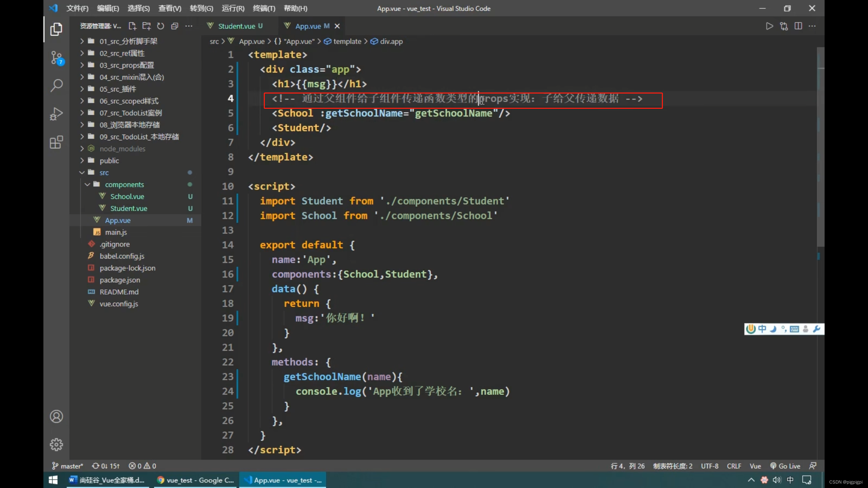Open editor More Actions ellipsis

(812, 26)
